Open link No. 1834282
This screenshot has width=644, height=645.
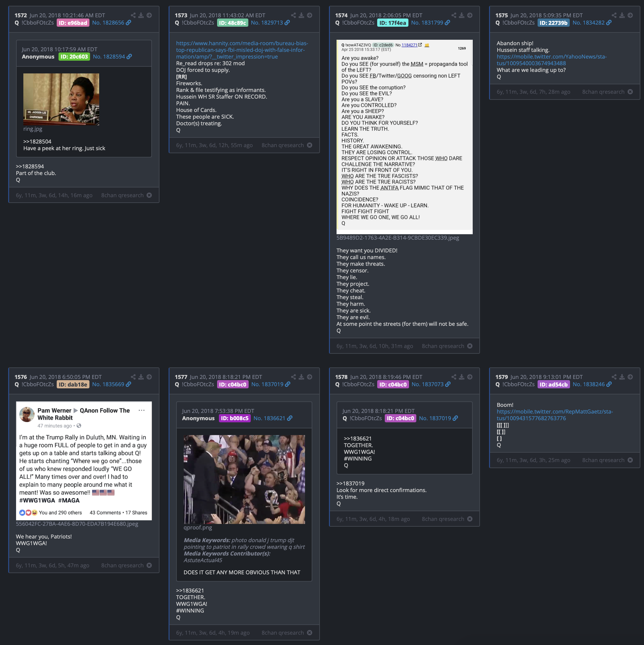[592, 23]
